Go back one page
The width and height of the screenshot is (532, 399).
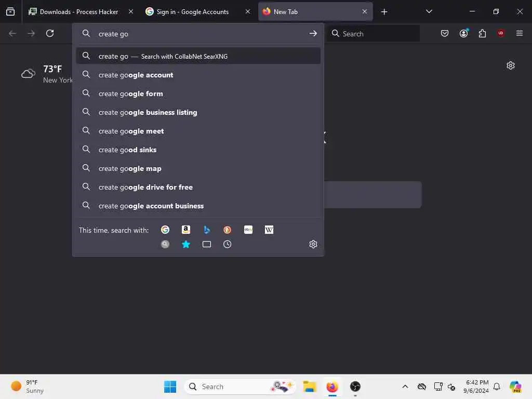12,33
